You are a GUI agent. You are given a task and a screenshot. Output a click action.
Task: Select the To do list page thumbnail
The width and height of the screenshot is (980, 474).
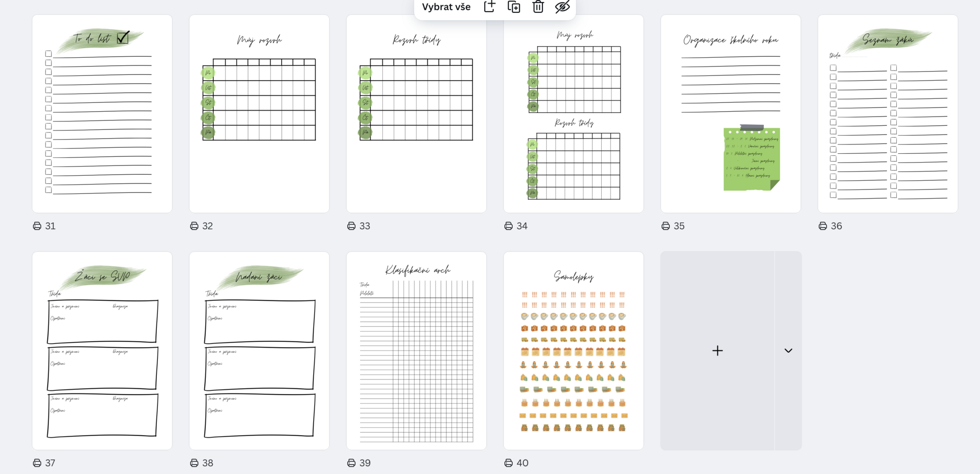[x=102, y=114]
